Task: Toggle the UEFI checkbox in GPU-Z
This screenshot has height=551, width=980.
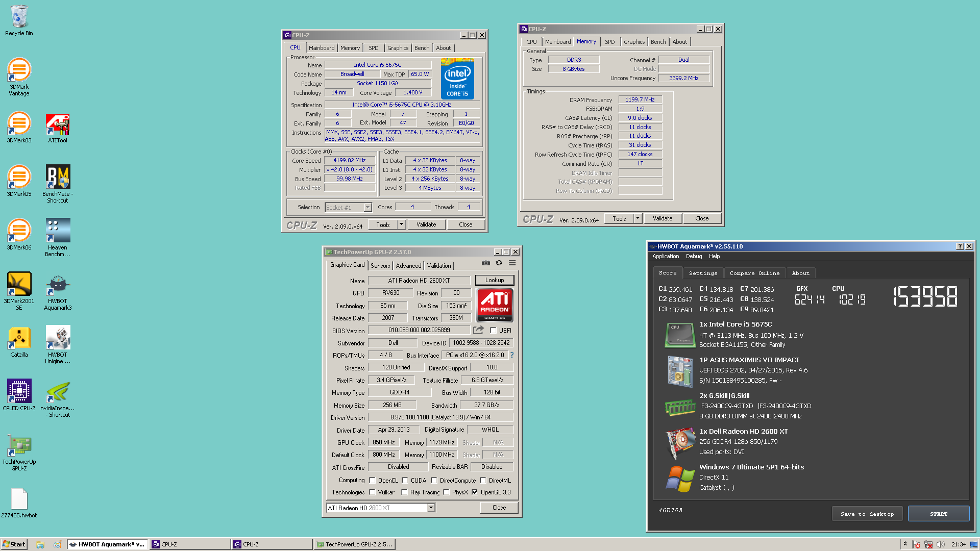Action: pyautogui.click(x=493, y=331)
